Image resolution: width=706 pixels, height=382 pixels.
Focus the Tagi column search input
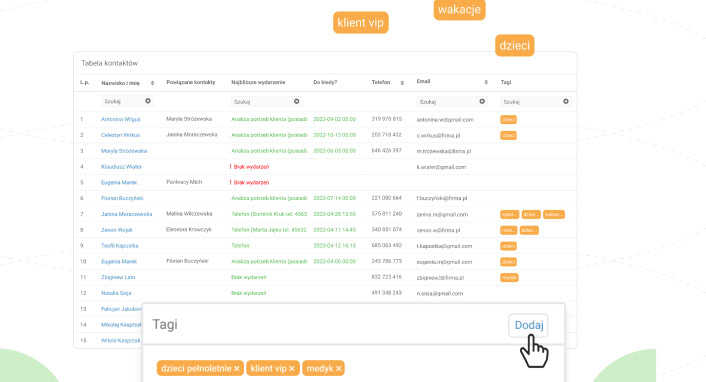point(531,101)
